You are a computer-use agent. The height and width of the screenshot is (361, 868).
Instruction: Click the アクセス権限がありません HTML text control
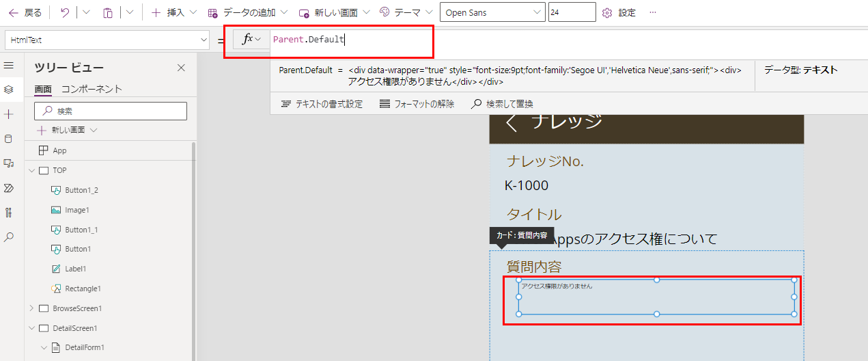(656, 297)
